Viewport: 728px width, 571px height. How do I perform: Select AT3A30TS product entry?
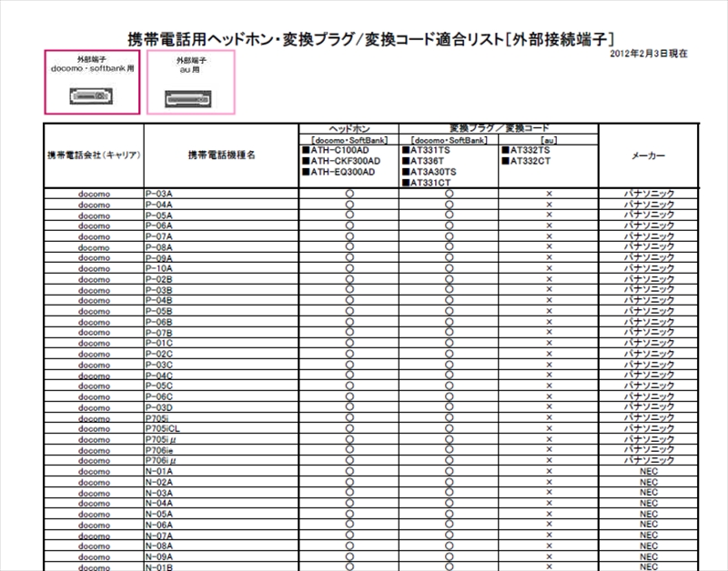(x=429, y=172)
